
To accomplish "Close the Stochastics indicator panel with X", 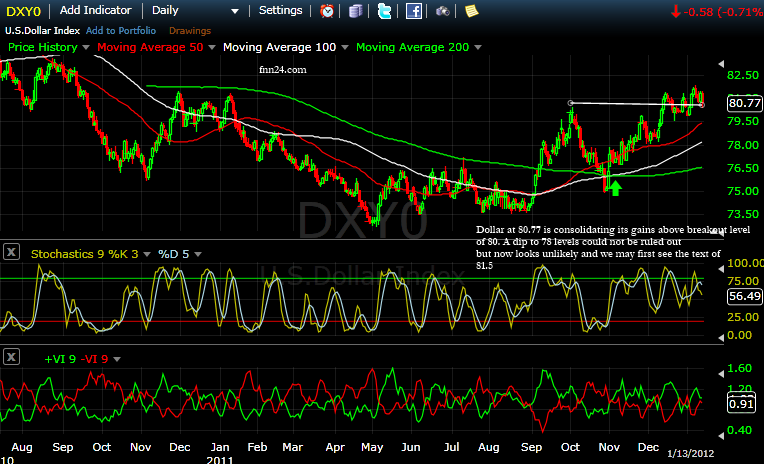I will tap(11, 252).
